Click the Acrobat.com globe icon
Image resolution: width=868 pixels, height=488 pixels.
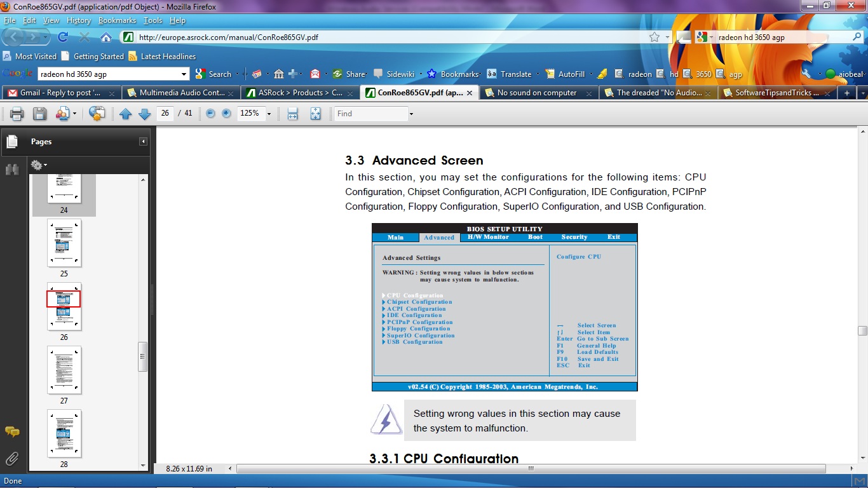click(97, 114)
